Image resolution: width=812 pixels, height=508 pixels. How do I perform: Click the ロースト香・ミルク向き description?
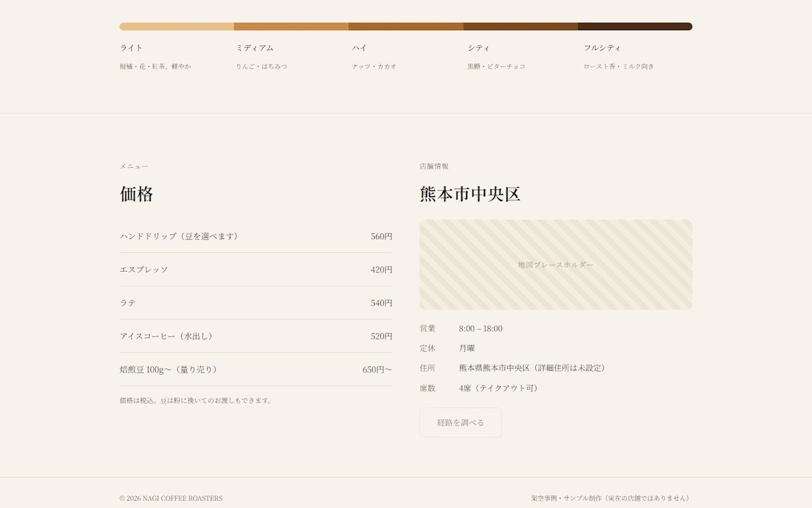click(619, 67)
